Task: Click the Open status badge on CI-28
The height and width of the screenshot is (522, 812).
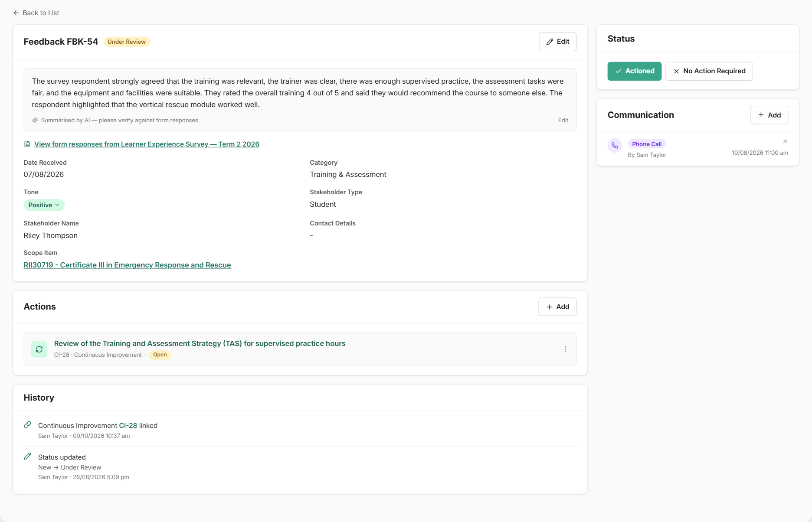Action: [160, 355]
